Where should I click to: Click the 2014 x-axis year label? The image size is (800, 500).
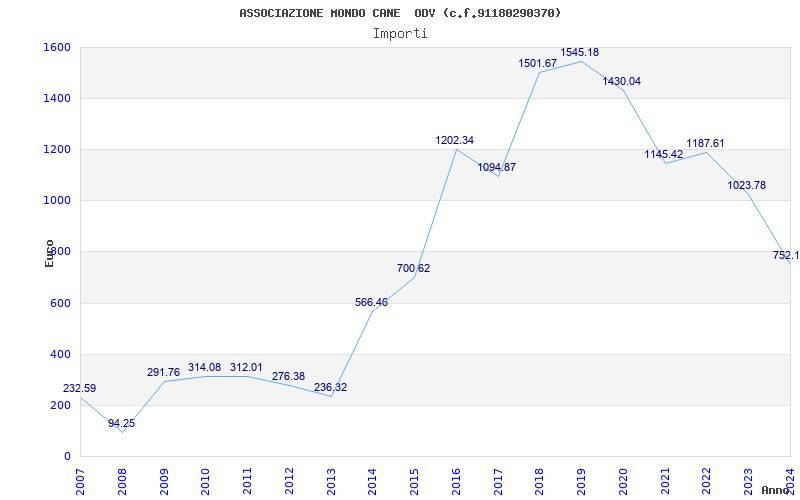(372, 480)
